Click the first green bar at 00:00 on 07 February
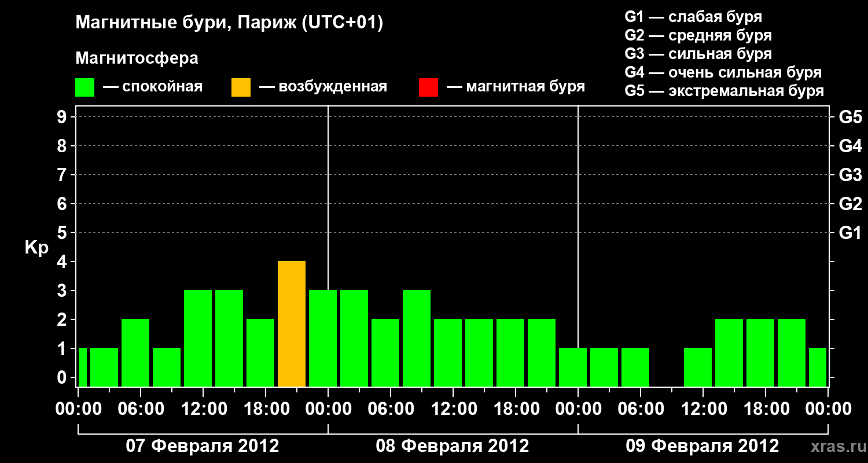This screenshot has width=868, height=463. [x=83, y=367]
